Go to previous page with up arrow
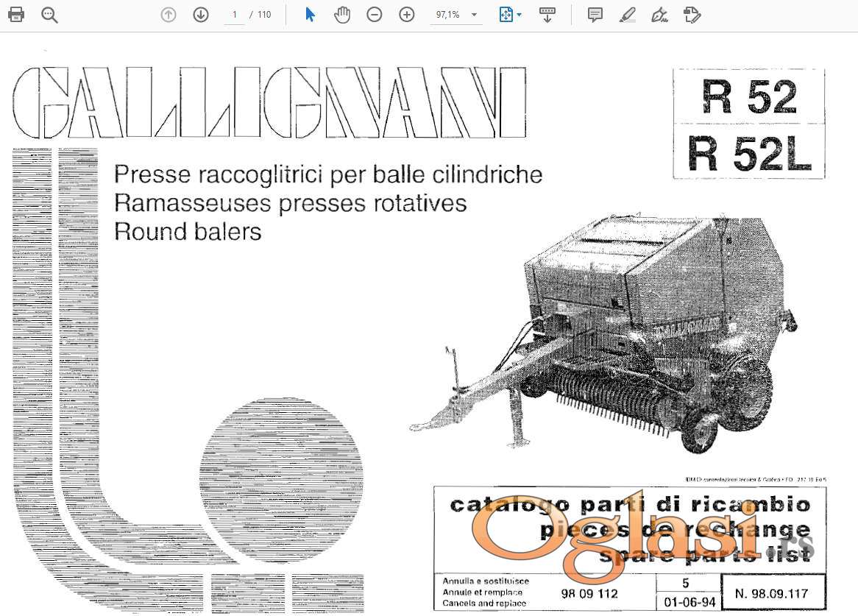Screen dimensions: 858x616 click(x=169, y=15)
